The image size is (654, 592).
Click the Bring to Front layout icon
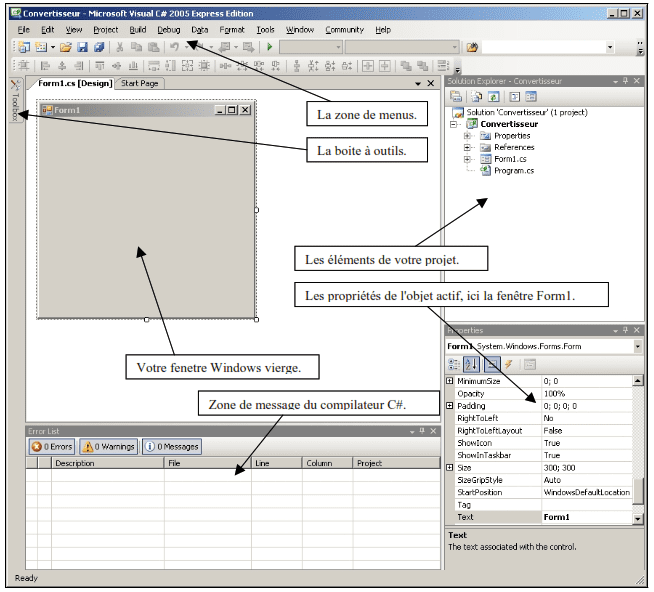[x=405, y=66]
